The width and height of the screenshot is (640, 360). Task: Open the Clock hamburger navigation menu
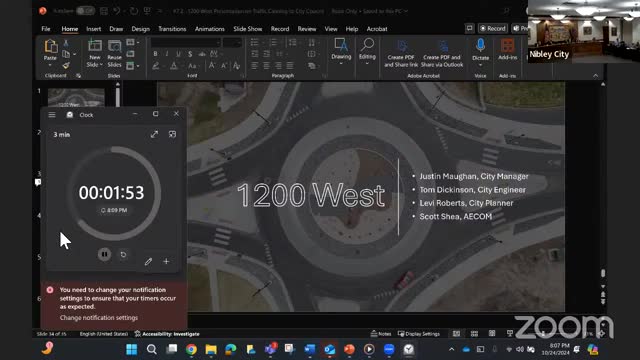coord(52,115)
